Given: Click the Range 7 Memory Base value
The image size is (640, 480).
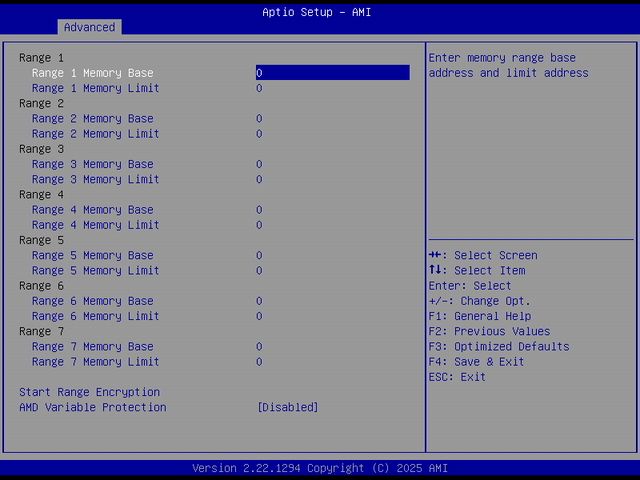Looking at the screenshot, I should pyautogui.click(x=259, y=347).
